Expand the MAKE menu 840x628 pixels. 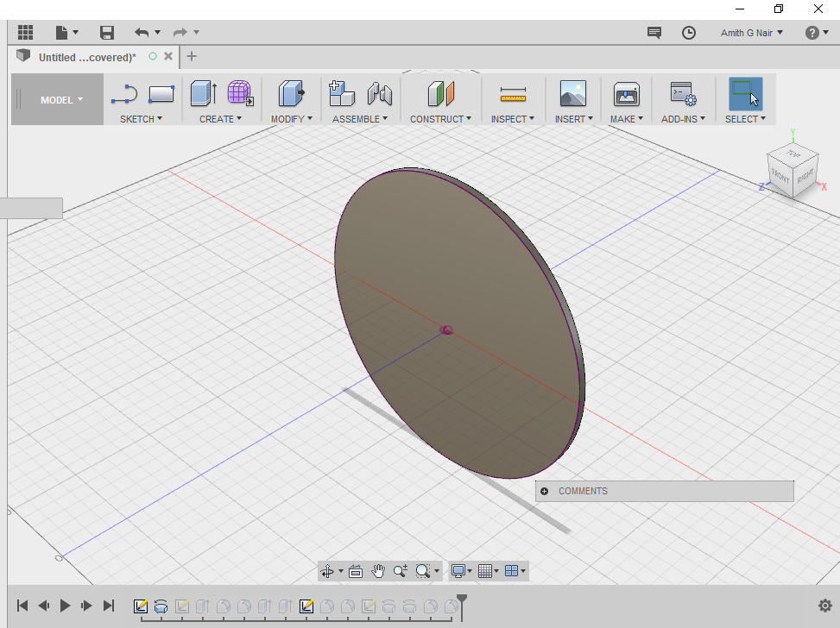pyautogui.click(x=626, y=119)
